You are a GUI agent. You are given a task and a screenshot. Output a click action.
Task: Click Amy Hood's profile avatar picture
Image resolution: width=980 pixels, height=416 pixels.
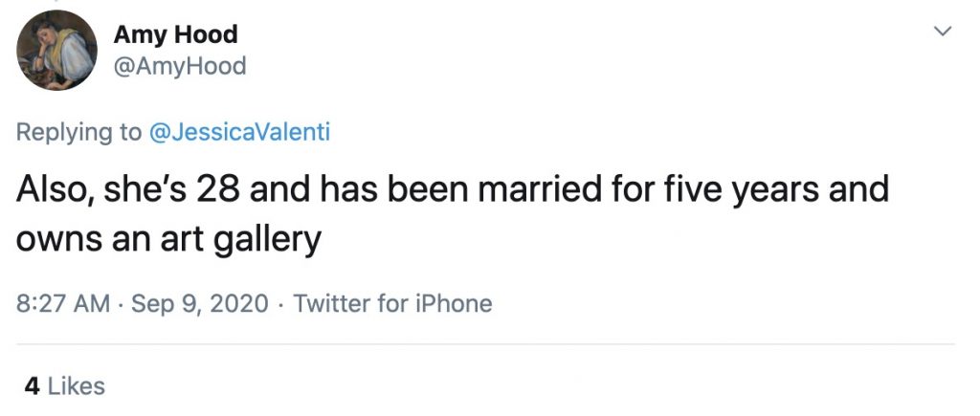[x=57, y=51]
